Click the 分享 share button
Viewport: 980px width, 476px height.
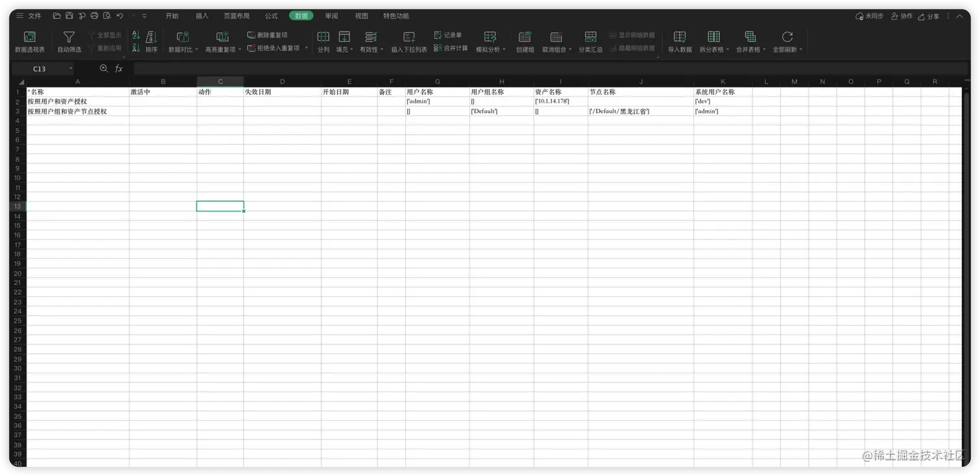[929, 16]
